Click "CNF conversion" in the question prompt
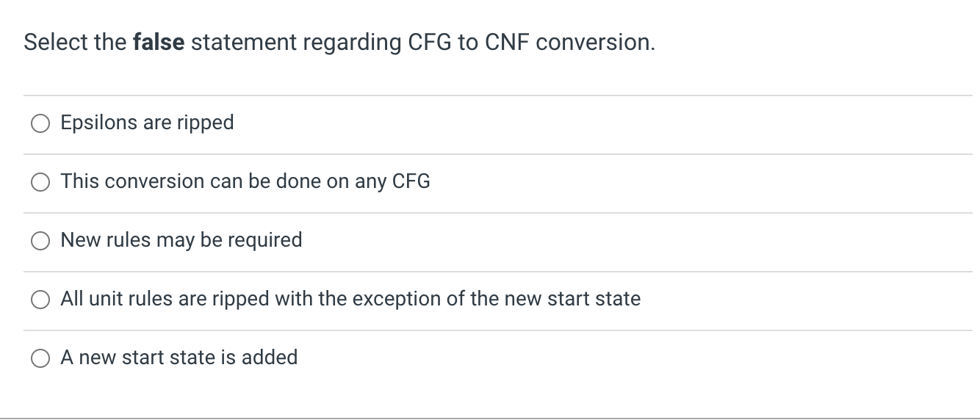 (569, 43)
